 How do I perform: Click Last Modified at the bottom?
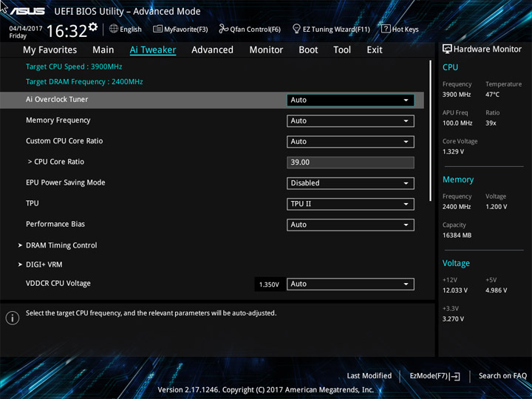[x=369, y=375]
